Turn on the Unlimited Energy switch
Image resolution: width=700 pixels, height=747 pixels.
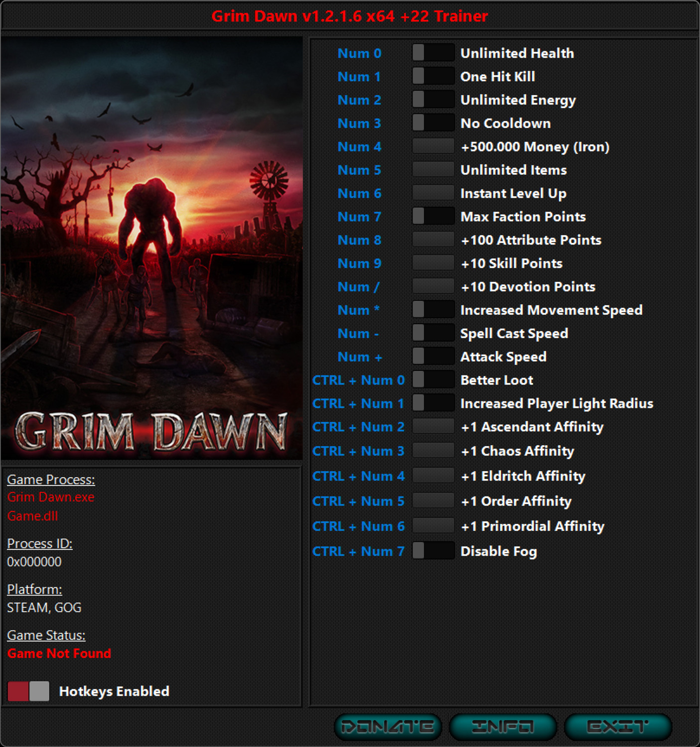pos(433,100)
